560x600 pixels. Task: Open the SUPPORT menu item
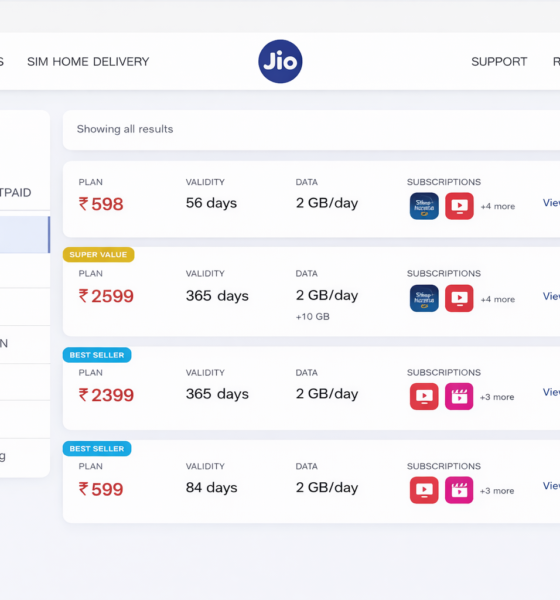pyautogui.click(x=499, y=62)
